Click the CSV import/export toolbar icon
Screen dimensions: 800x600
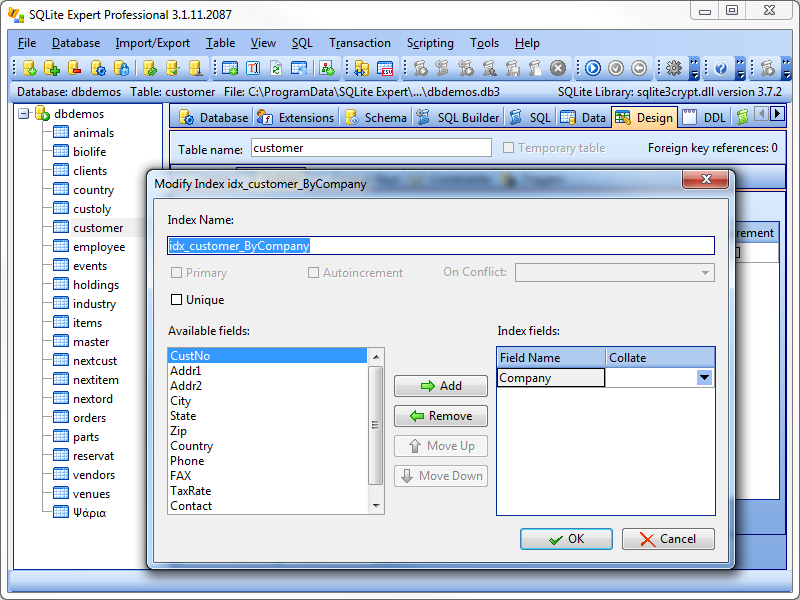click(385, 68)
